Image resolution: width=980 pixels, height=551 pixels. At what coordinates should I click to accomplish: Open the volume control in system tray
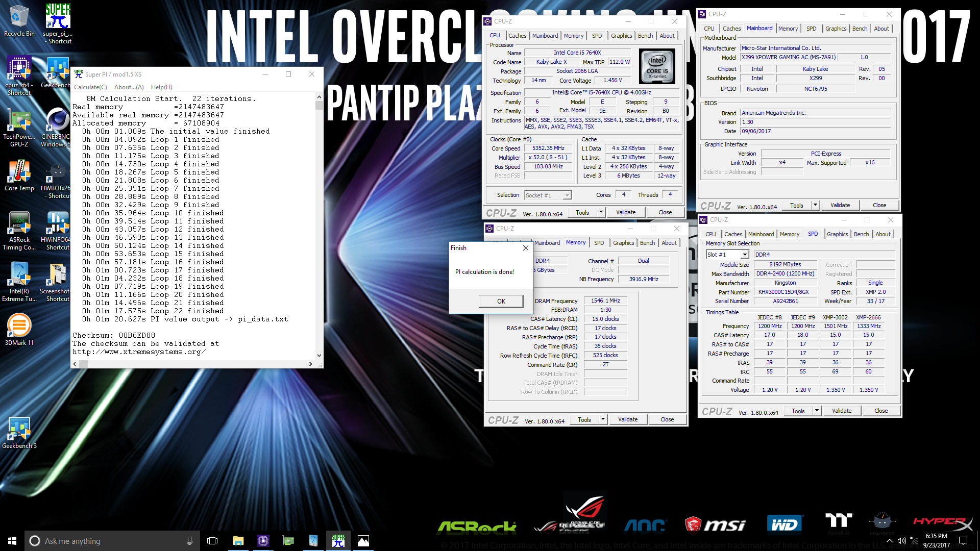pos(901,541)
